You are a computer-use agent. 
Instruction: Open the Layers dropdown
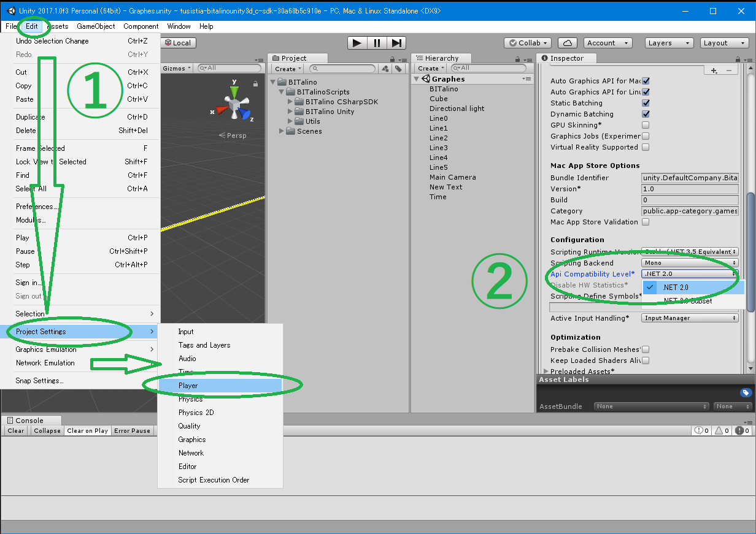coord(669,43)
